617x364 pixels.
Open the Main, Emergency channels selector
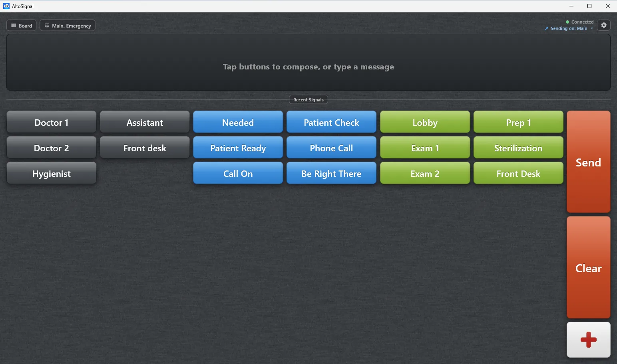pos(68,26)
